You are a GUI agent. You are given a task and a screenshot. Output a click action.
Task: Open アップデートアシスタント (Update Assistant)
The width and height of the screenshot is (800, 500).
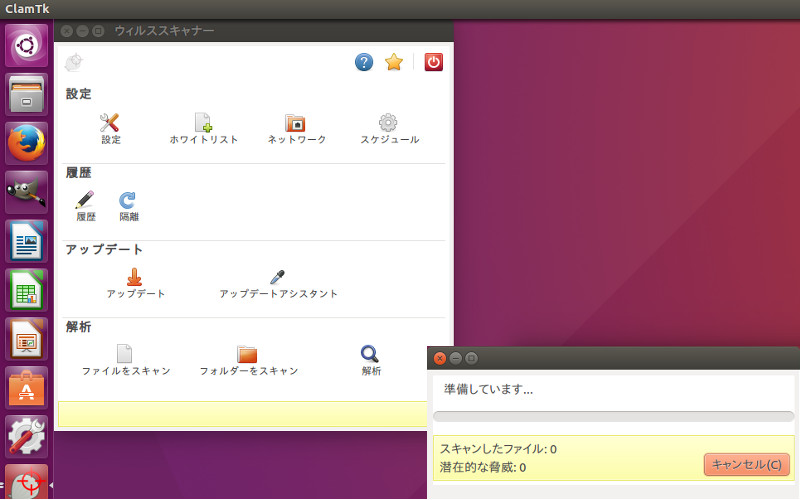[278, 277]
